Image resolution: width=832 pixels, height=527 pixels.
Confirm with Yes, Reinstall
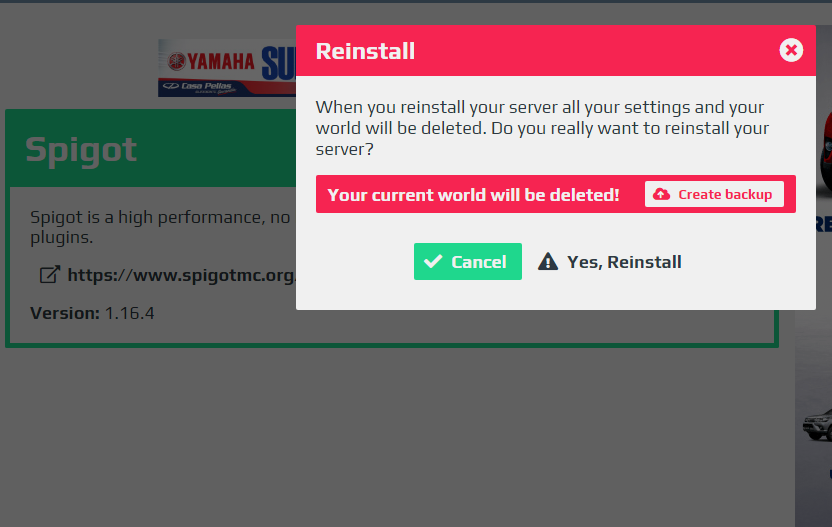pos(610,262)
